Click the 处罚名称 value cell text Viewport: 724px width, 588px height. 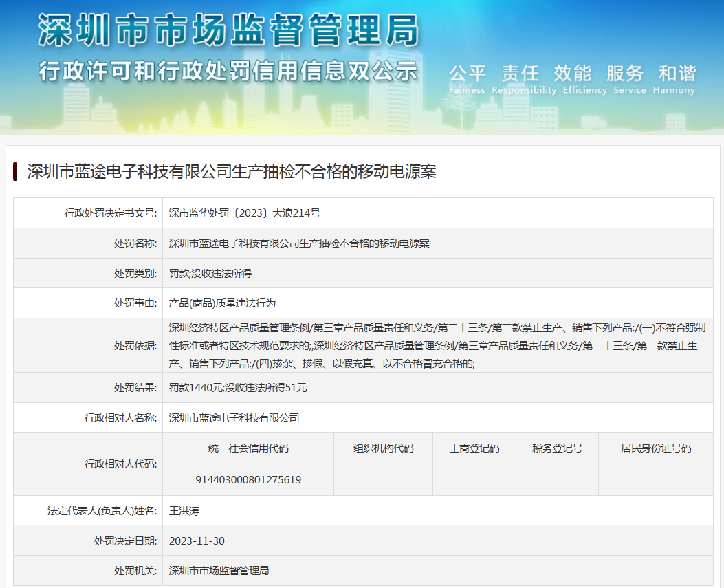[x=299, y=243]
